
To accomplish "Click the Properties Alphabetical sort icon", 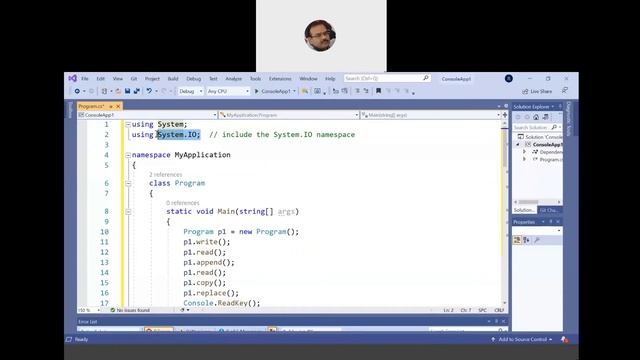I will [x=527, y=240].
